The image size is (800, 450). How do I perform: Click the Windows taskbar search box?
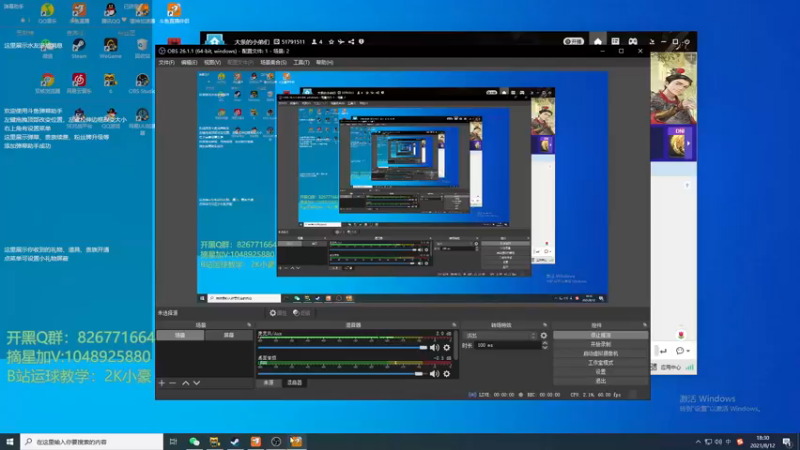(x=92, y=441)
